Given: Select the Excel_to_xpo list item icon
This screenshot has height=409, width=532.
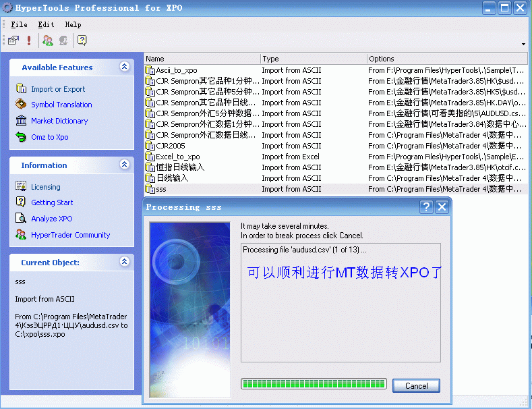Looking at the screenshot, I should (x=150, y=157).
